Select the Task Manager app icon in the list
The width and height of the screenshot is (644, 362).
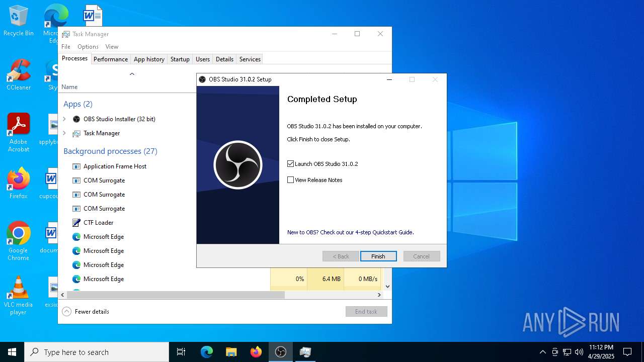click(x=76, y=133)
